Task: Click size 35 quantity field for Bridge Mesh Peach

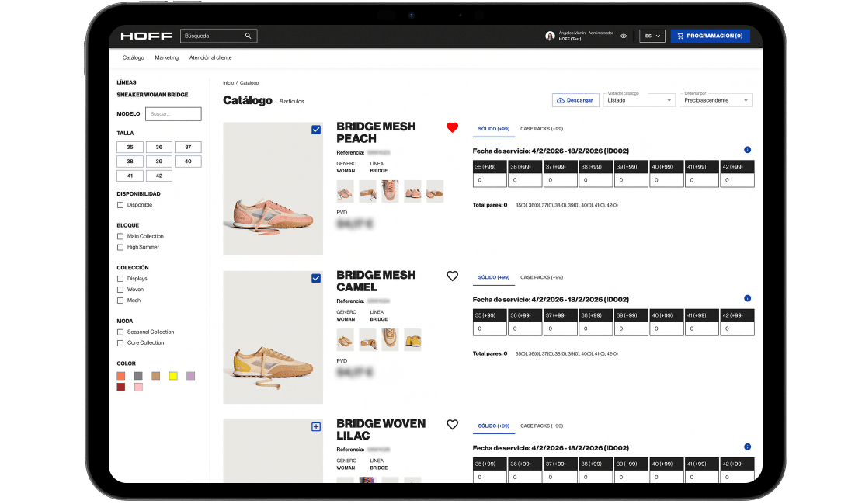Action: (x=490, y=180)
